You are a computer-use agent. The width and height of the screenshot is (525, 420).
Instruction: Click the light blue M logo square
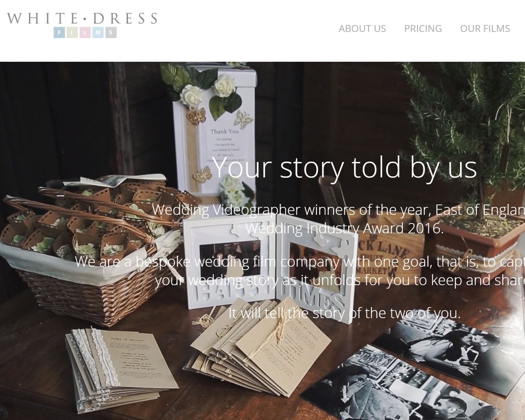tap(98, 33)
